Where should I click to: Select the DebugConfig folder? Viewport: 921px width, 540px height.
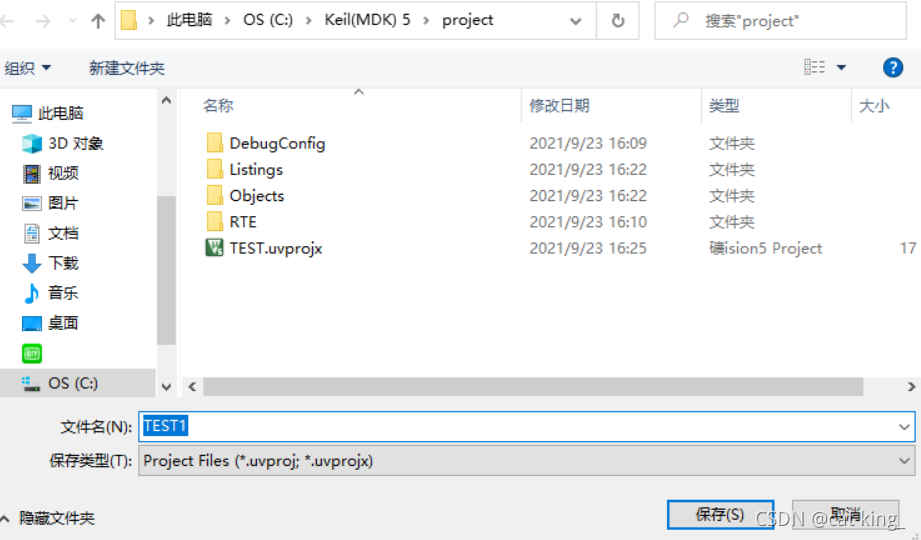(x=277, y=143)
